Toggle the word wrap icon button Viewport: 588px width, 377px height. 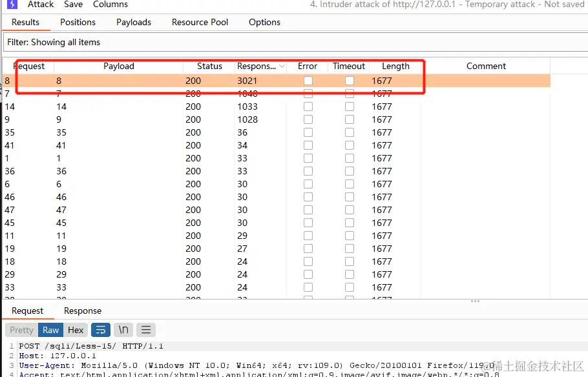coord(101,330)
